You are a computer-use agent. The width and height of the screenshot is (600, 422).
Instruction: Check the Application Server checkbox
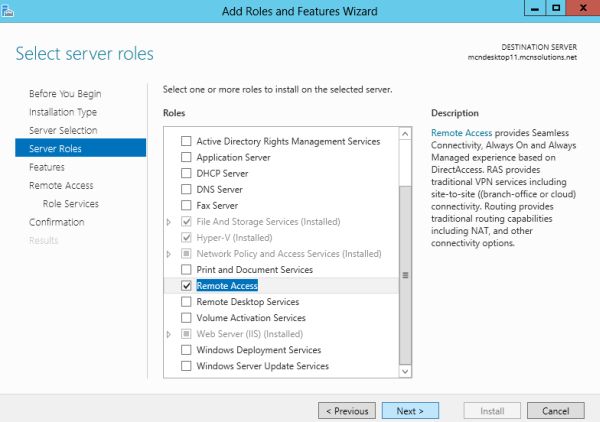(x=185, y=157)
